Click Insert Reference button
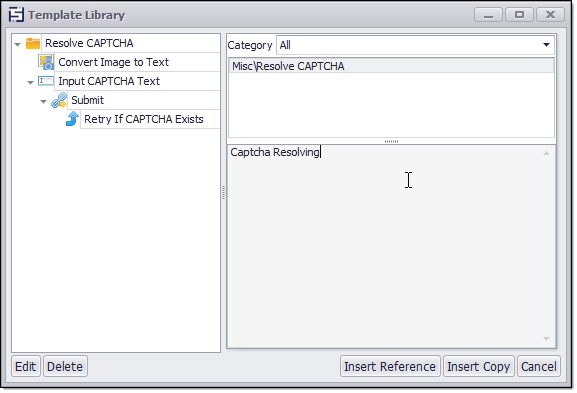This screenshot has height=393, width=577. [x=390, y=366]
